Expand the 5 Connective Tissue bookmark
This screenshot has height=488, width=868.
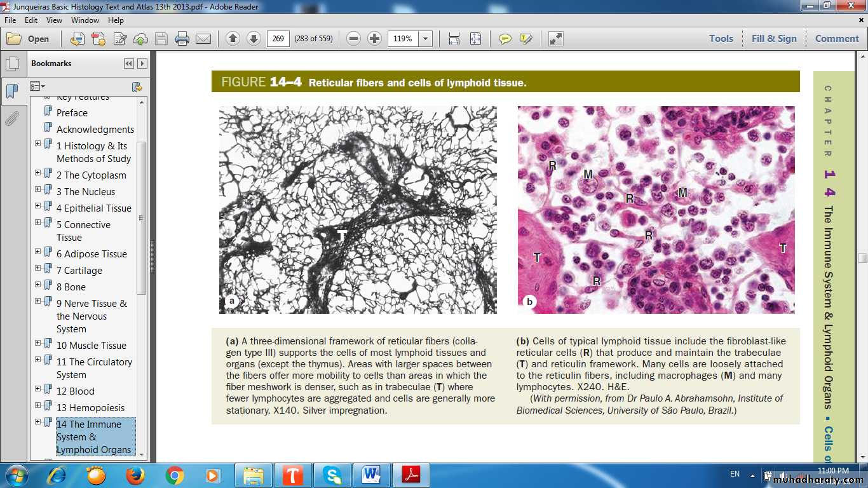tap(38, 222)
